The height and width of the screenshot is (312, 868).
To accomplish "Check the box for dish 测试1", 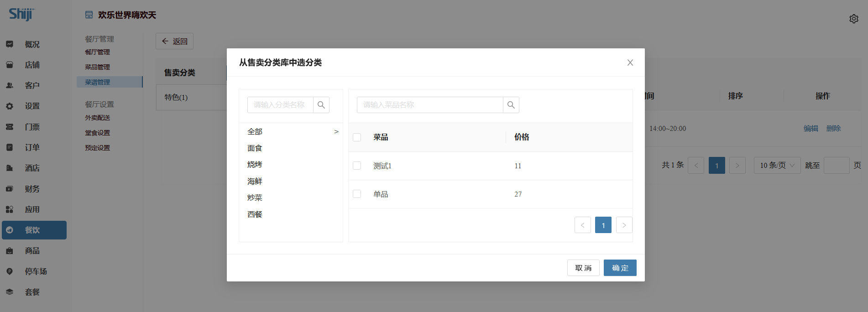I will point(357,166).
